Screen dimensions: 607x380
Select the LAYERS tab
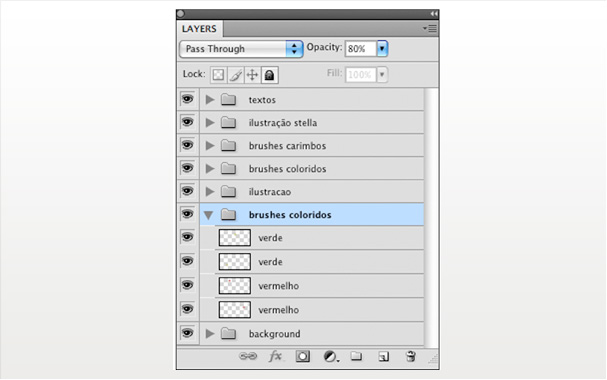[199, 29]
